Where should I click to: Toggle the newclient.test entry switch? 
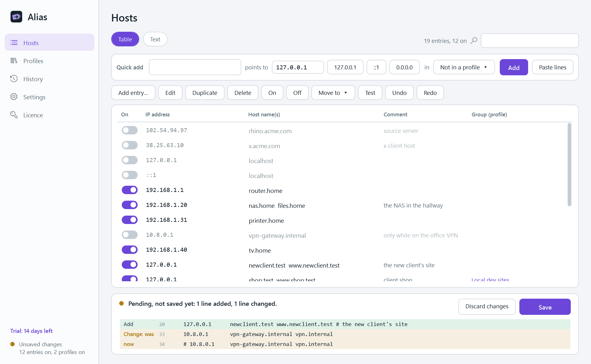[x=130, y=265]
